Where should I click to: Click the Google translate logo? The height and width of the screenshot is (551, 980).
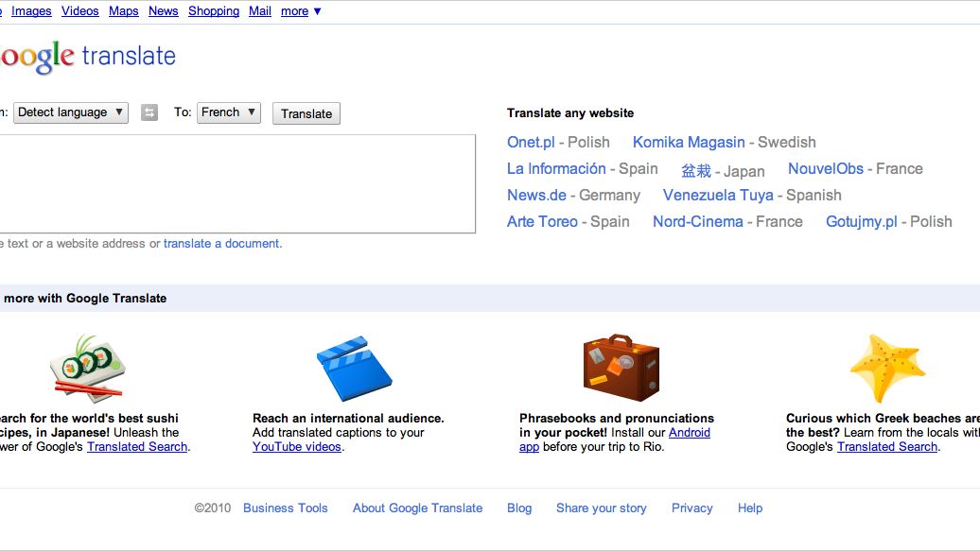(x=87, y=57)
